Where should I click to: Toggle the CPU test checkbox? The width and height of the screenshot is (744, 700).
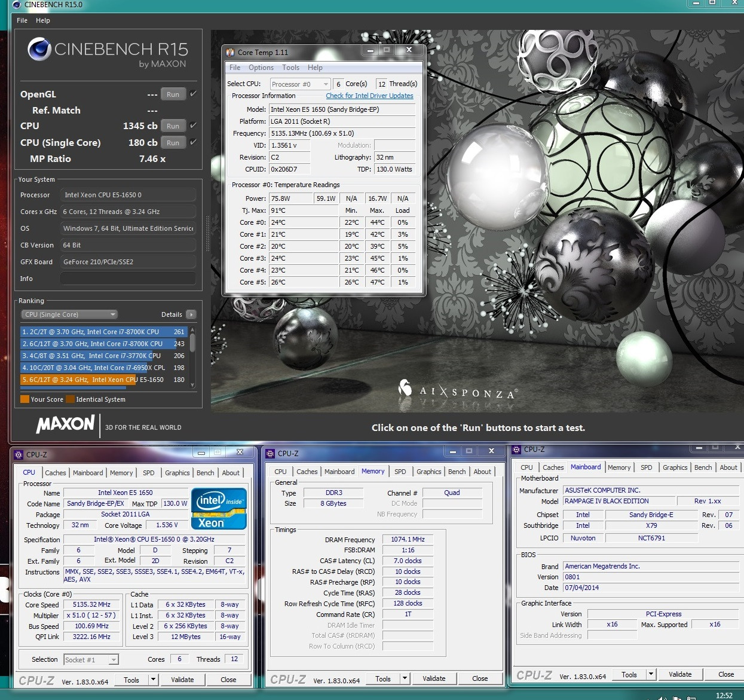click(193, 126)
